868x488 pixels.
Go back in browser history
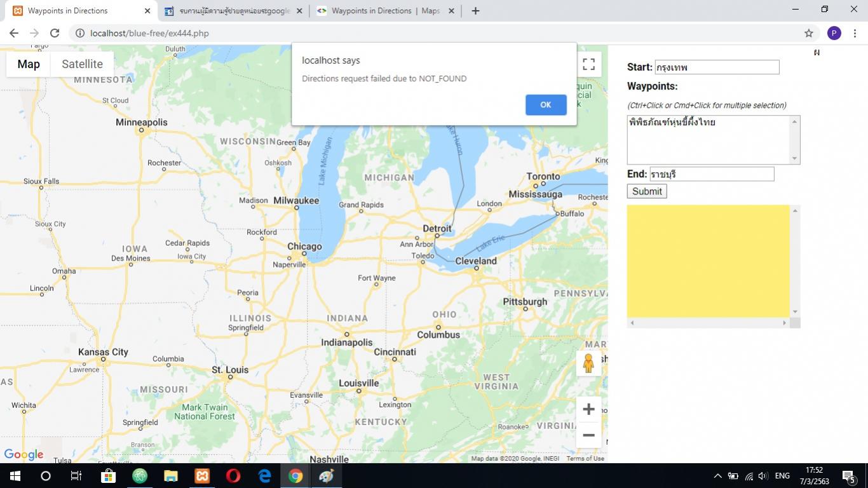pos(14,33)
